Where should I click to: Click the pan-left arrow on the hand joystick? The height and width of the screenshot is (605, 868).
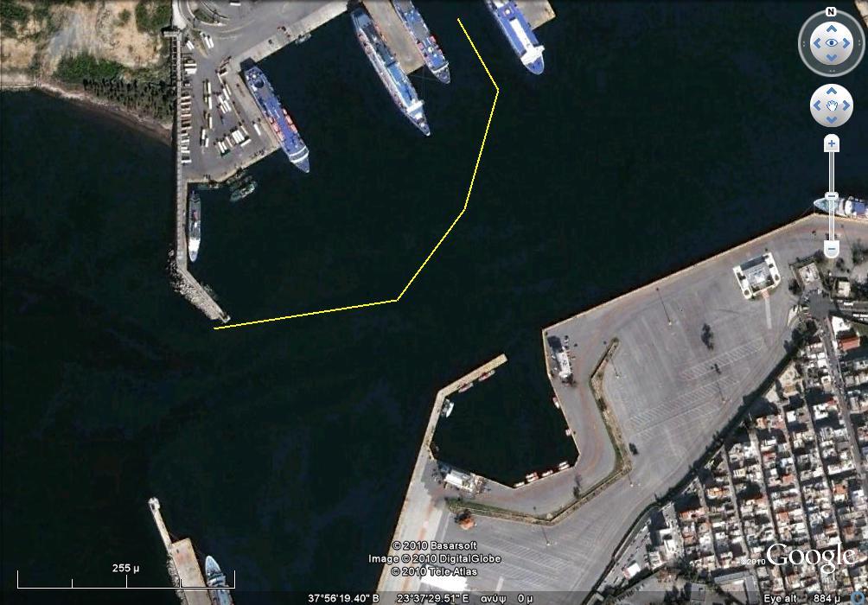click(817, 105)
